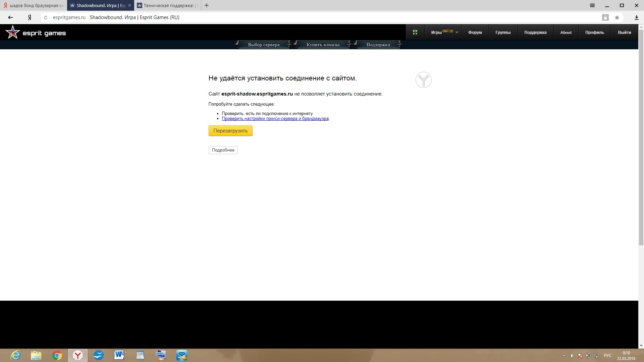Open the downloads arrow icon
This screenshot has width=644, height=362.
636,17
